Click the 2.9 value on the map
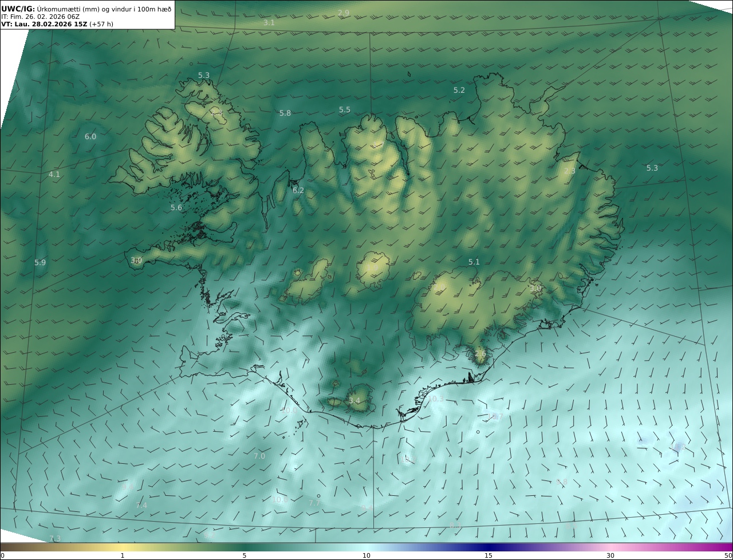The height and width of the screenshot is (560, 733). (x=344, y=13)
